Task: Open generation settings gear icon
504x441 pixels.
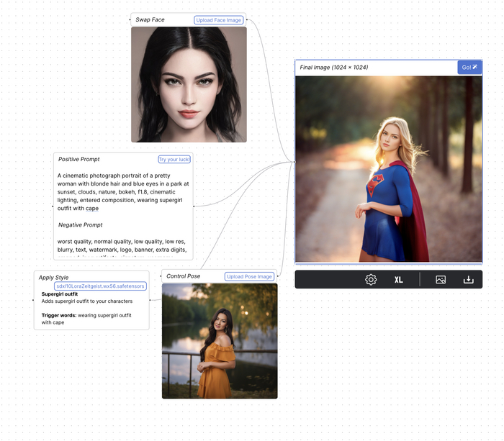Action: 371,280
